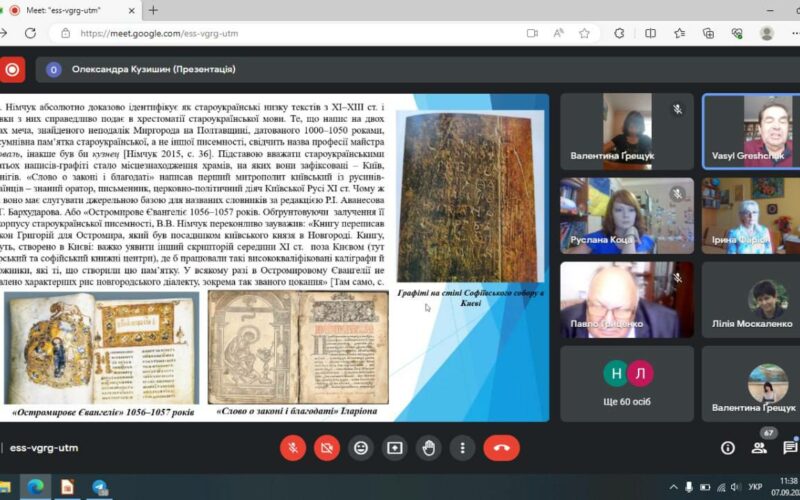Open a new browser tab
Image resolution: width=800 pixels, height=500 pixels.
[153, 10]
